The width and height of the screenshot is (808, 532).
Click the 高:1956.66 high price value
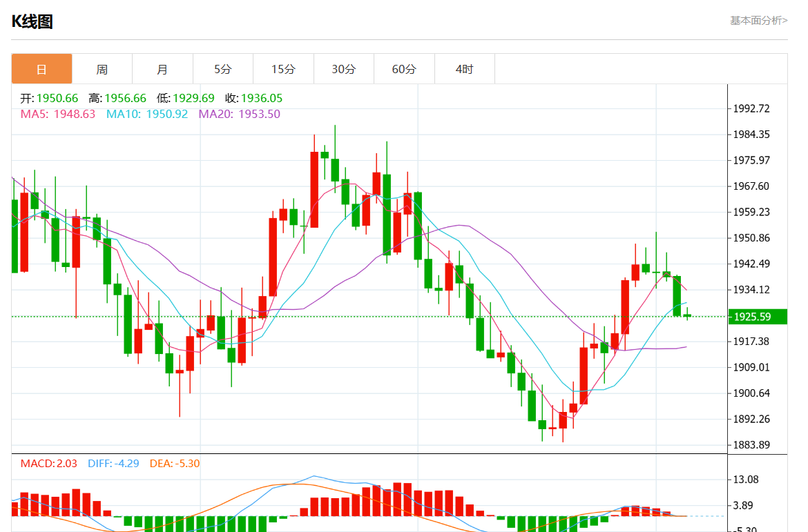[x=117, y=98]
